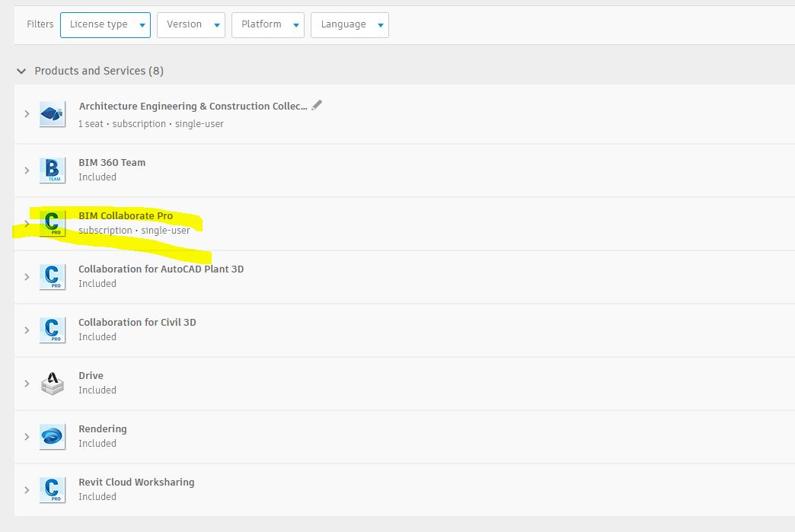Select the BIM 360 Team product icon
The image size is (795, 532).
(x=52, y=170)
